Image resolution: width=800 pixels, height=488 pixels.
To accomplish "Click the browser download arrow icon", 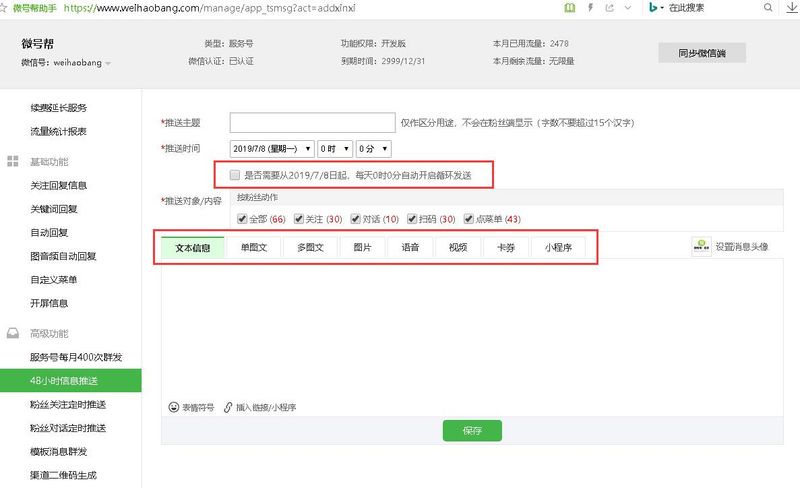I will coord(792,8).
